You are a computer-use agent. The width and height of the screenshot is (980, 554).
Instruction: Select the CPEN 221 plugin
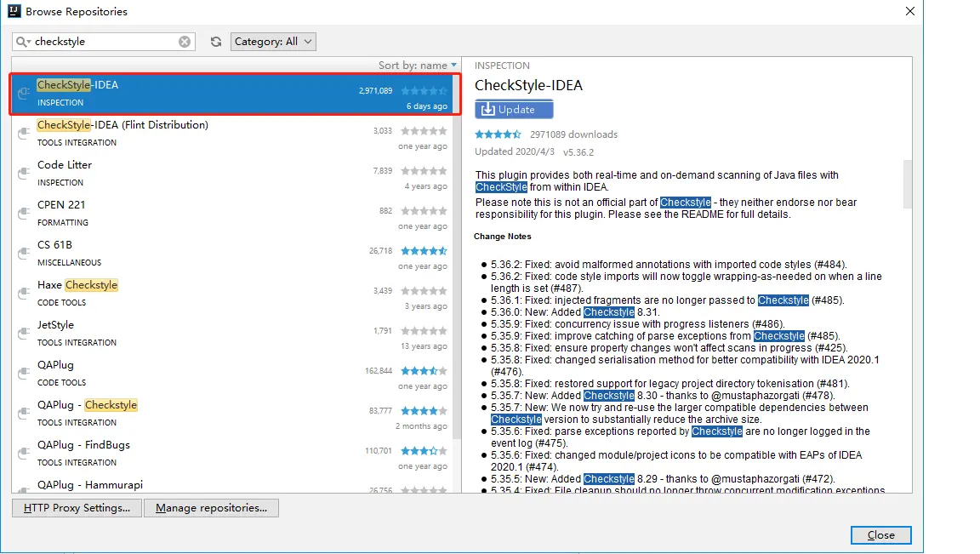(x=231, y=214)
